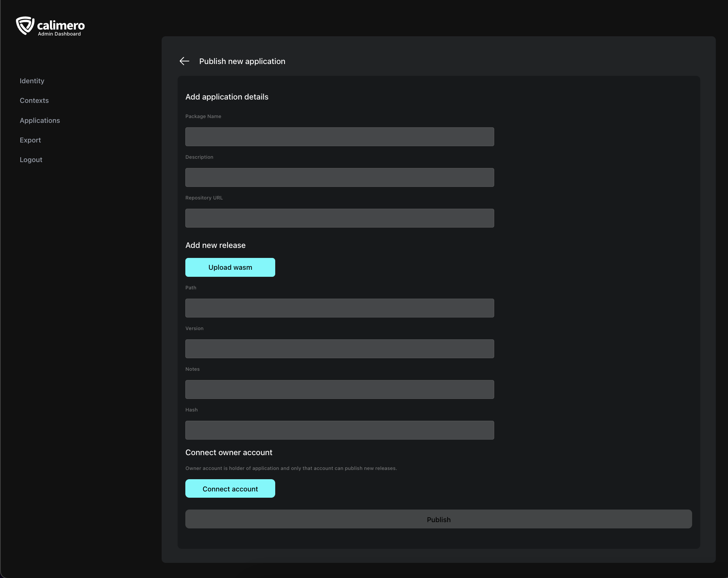
Task: Click the Applications sidebar menu icon
Action: click(x=40, y=120)
